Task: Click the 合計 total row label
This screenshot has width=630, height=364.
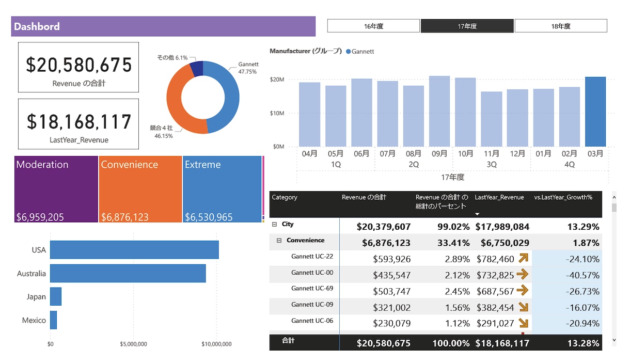Action: [x=288, y=341]
